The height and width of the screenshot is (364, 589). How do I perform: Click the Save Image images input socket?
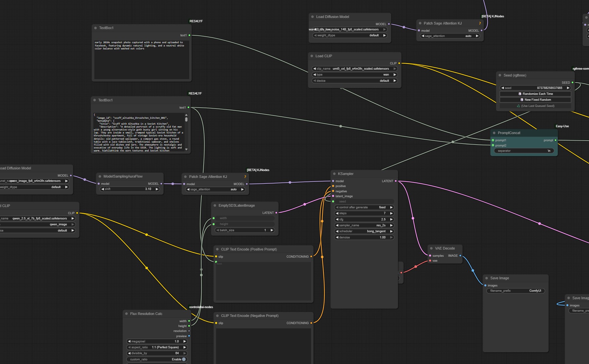485,286
